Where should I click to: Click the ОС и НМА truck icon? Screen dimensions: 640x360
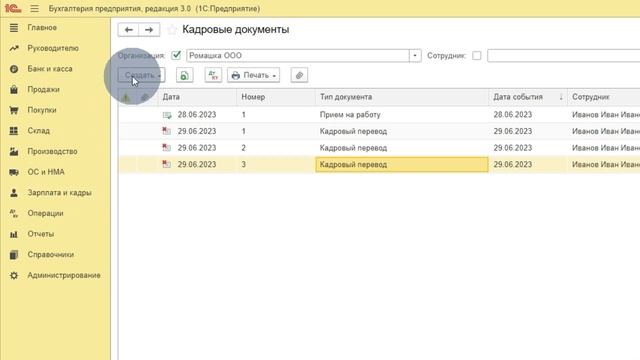click(14, 172)
